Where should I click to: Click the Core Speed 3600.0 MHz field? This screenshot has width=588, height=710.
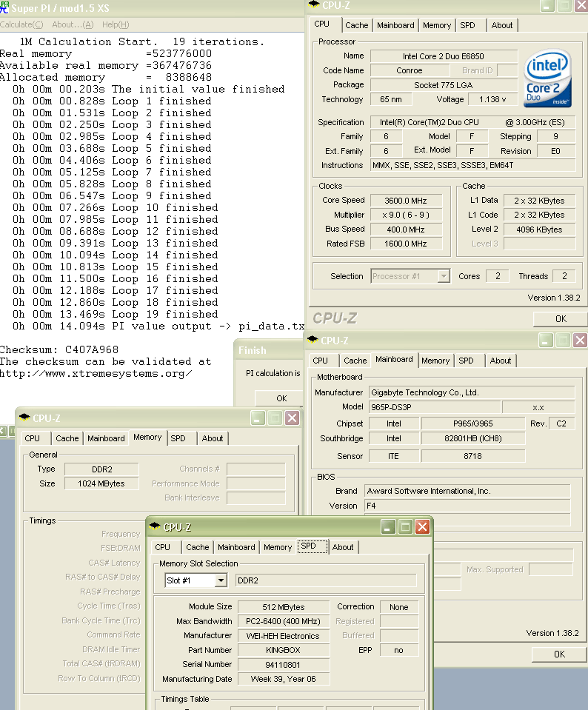[405, 201]
